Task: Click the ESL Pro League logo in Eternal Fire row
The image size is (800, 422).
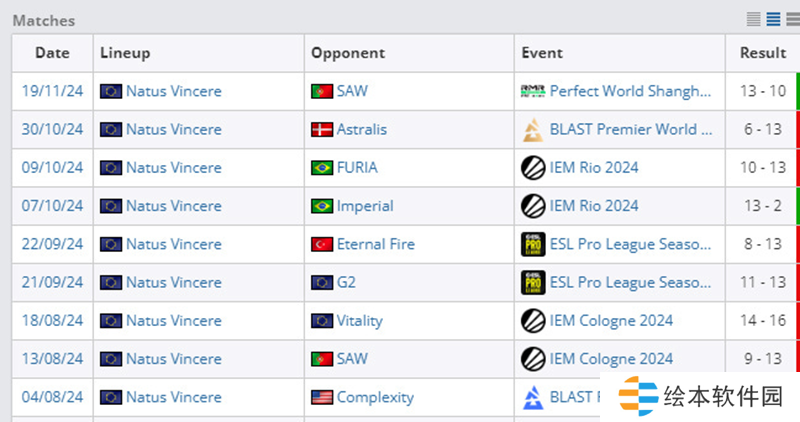Action: pyautogui.click(x=533, y=244)
